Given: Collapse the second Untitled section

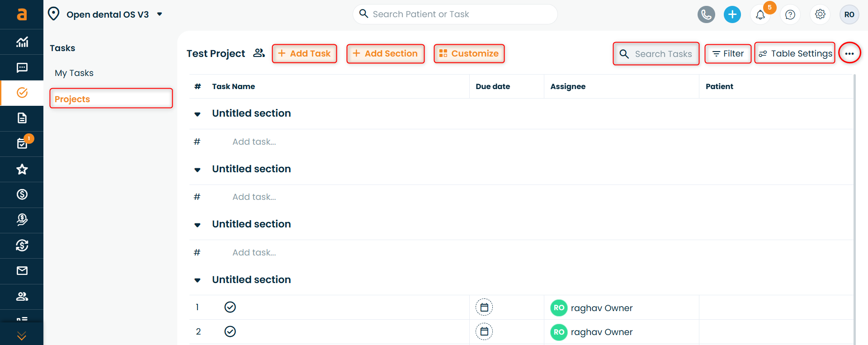Looking at the screenshot, I should pos(198,170).
